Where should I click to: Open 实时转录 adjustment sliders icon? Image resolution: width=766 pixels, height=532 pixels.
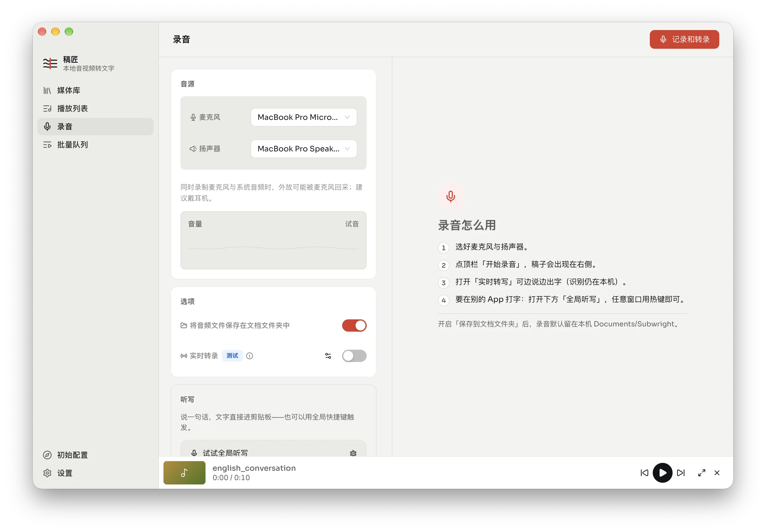pos(328,356)
